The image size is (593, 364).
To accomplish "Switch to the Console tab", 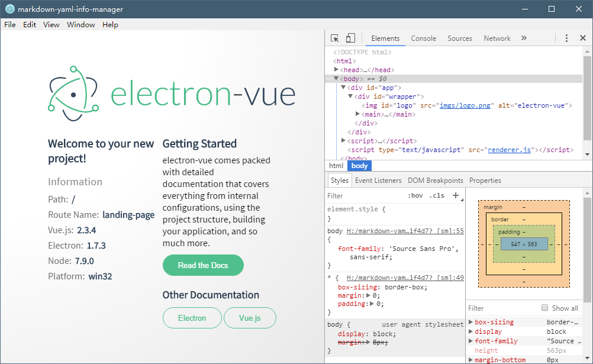I will click(423, 38).
